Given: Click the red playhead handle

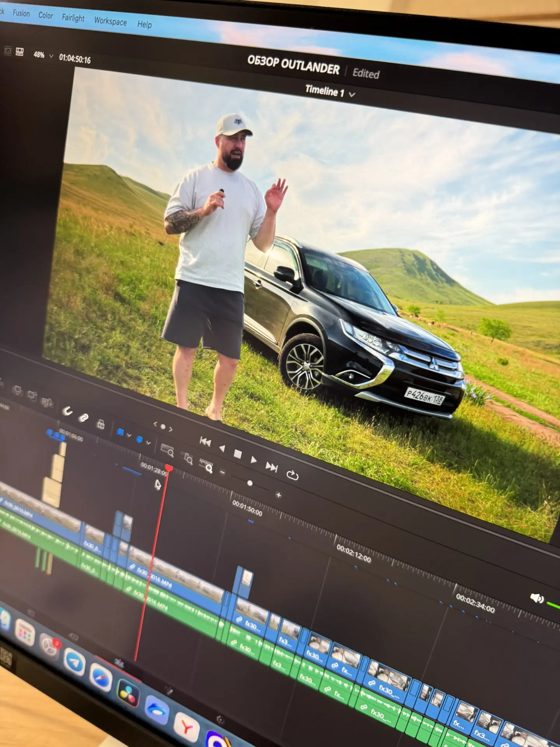Looking at the screenshot, I should [169, 467].
